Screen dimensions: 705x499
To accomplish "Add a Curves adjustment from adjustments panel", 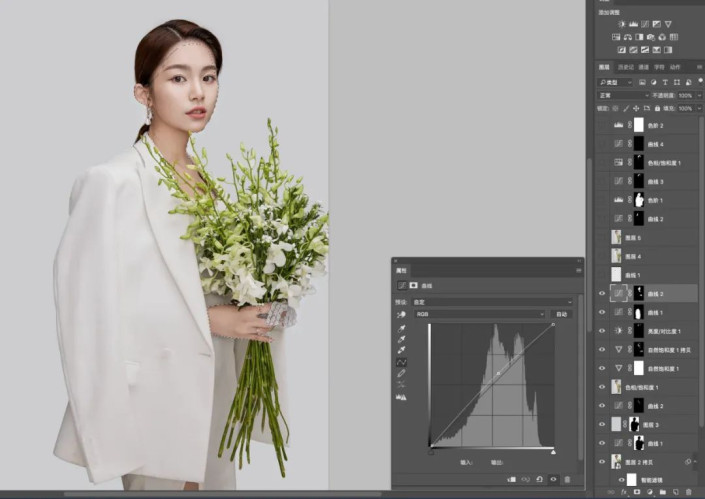I will coord(645,24).
